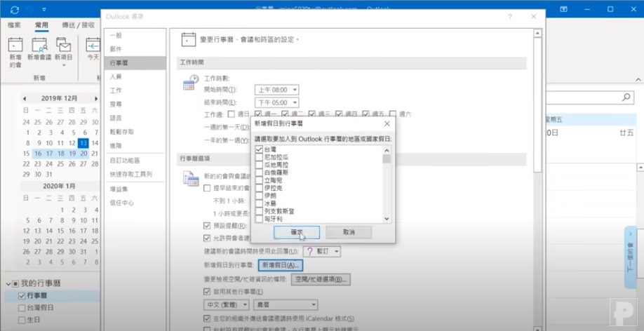Open the 開始時間 上午 08:00 dropdown

295,90
